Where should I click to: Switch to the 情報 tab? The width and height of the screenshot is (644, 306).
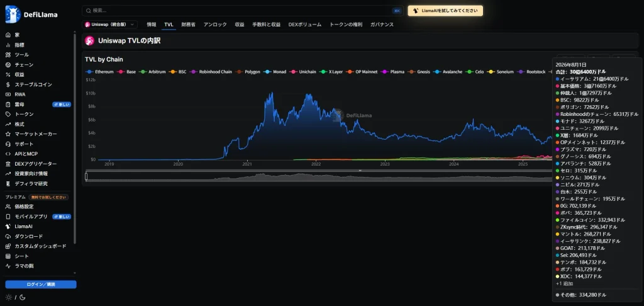tap(152, 25)
